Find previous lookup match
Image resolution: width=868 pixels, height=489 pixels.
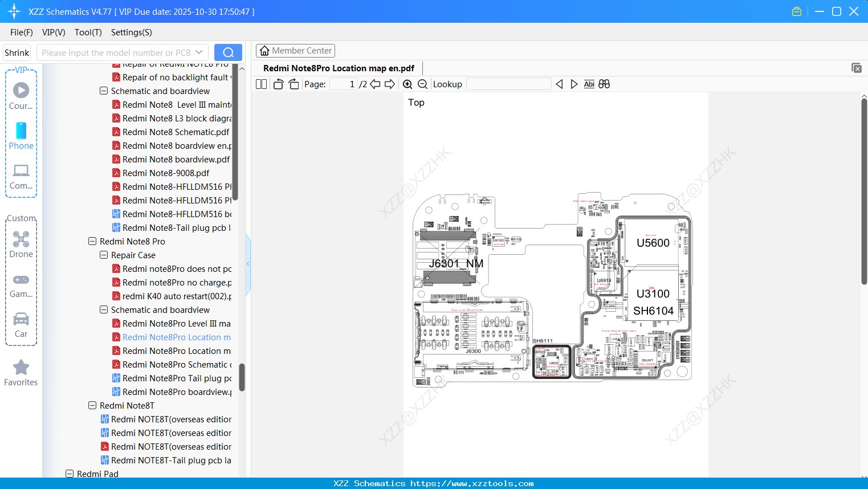click(559, 84)
